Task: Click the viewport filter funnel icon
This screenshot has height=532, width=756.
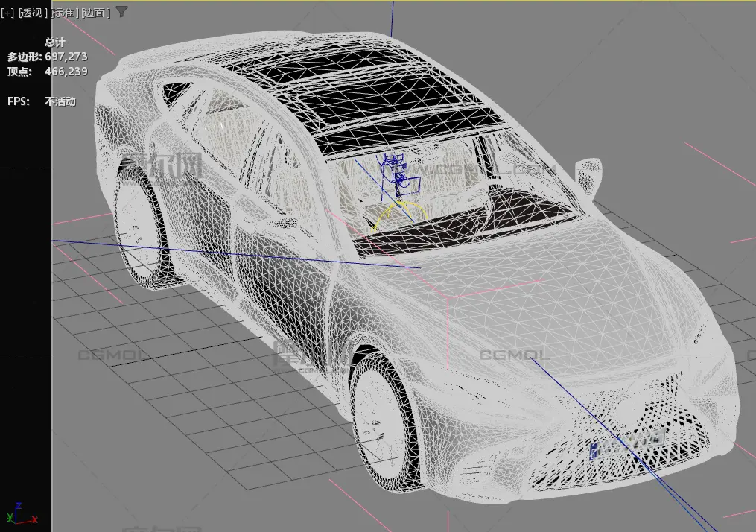Action: (121, 12)
